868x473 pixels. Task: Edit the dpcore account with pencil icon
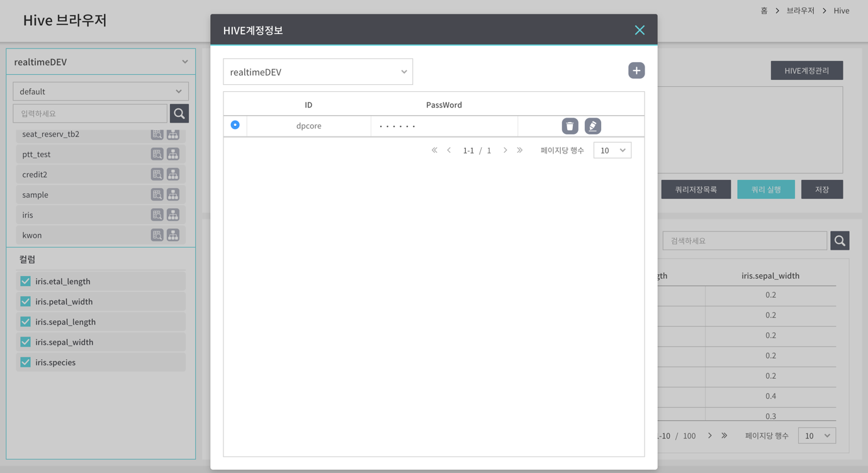(592, 126)
